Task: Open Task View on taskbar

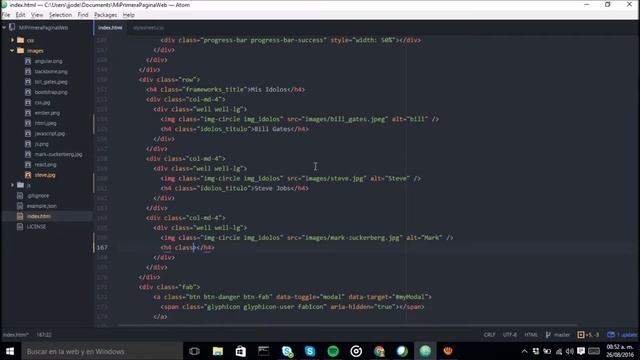Action: point(194,351)
